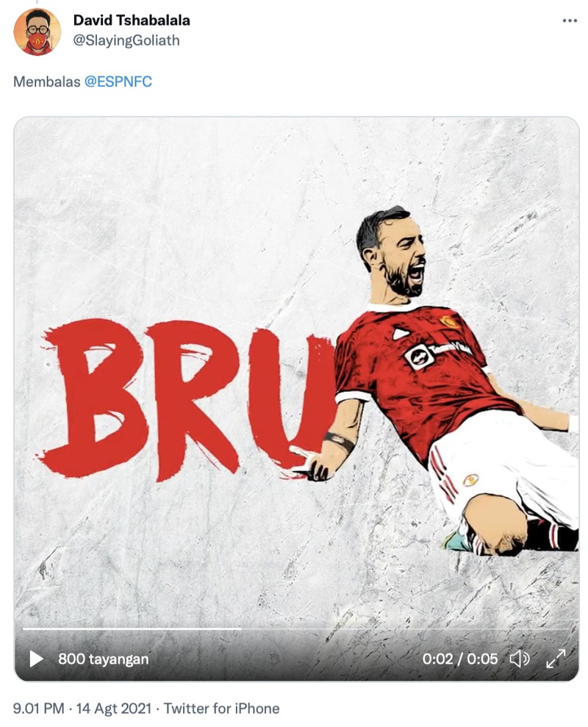This screenshot has height=727, width=588.
Task: Expand the video to fullscreen with the arrows icon
Action: (x=555, y=659)
